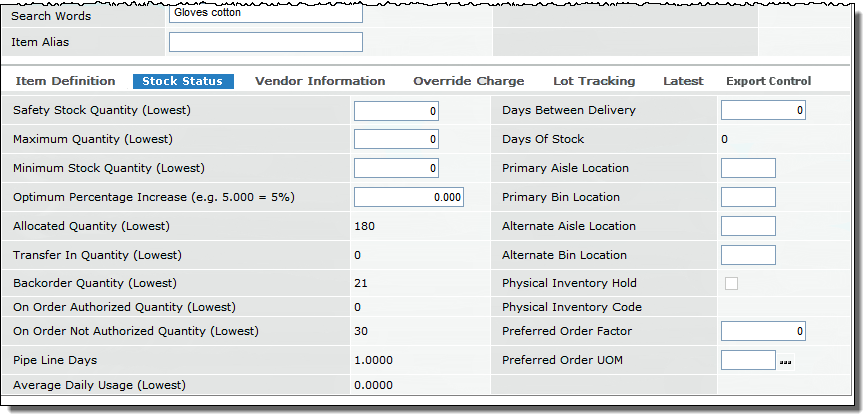Click the Optimum Percentage Increase field

click(x=409, y=198)
